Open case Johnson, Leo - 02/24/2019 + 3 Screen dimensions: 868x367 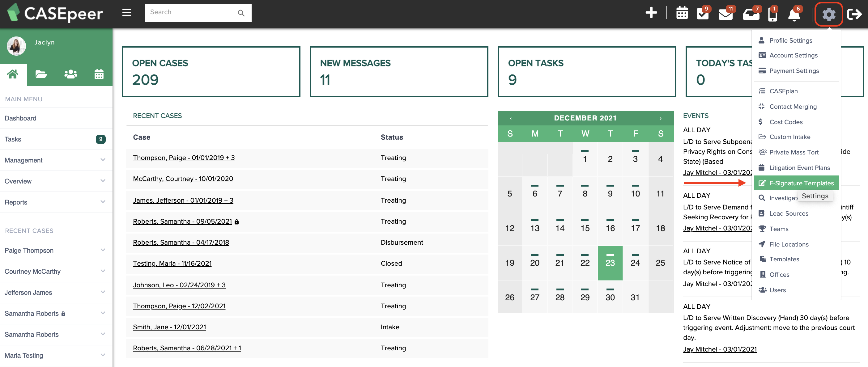[179, 285]
